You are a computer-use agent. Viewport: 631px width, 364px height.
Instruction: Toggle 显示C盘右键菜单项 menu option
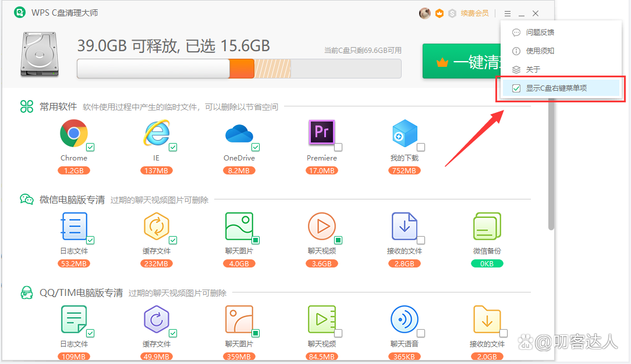pyautogui.click(x=561, y=88)
